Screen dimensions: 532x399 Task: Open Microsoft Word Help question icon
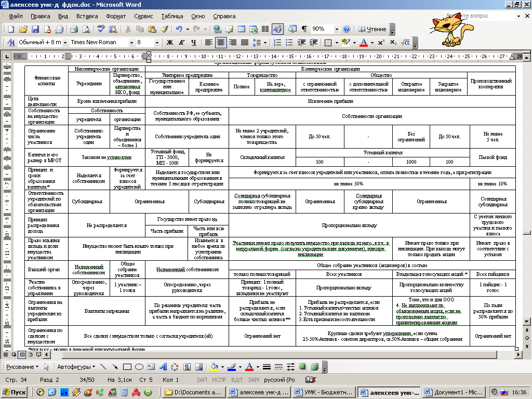pos(347,29)
